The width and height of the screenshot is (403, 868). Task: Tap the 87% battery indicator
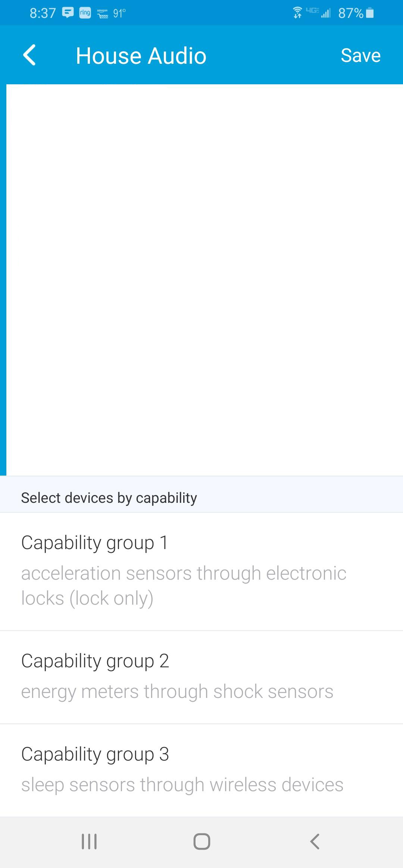pyautogui.click(x=356, y=13)
